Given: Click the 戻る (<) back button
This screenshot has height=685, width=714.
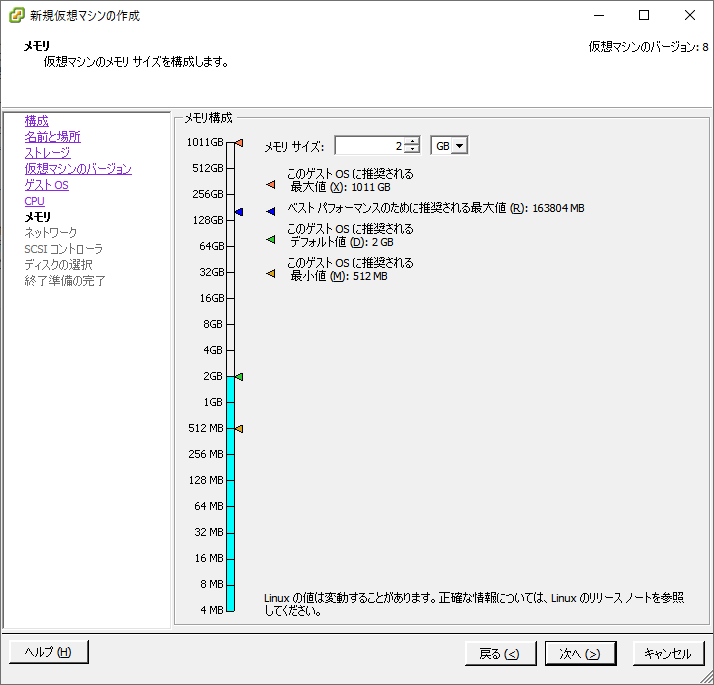Looking at the screenshot, I should pyautogui.click(x=500, y=654).
